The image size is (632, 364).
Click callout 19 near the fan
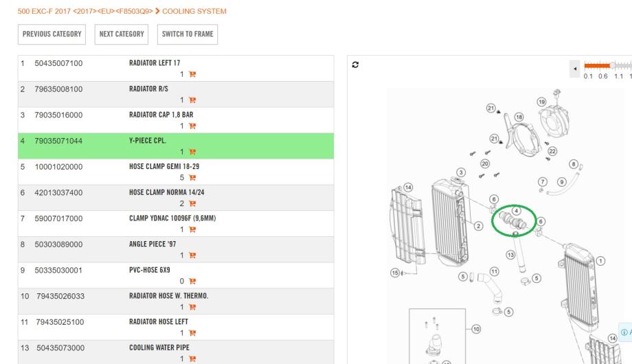pos(541,102)
